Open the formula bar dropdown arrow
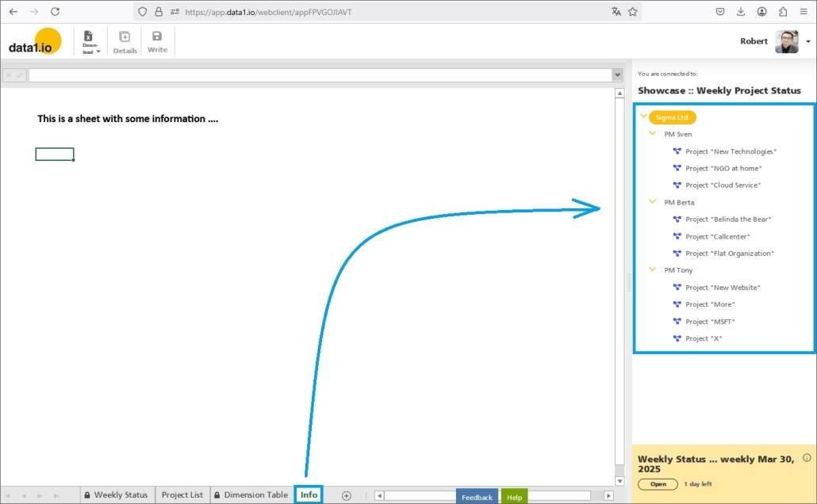The height and width of the screenshot is (504, 817). pyautogui.click(x=617, y=74)
